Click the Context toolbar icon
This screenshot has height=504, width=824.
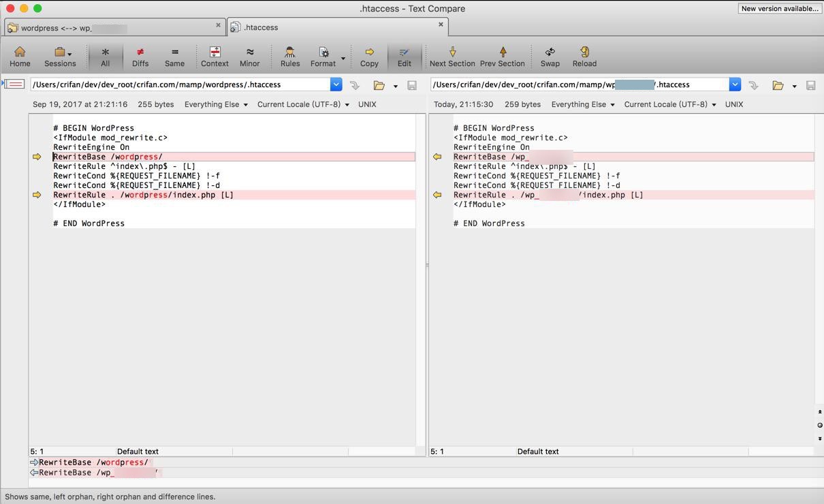pyautogui.click(x=215, y=57)
